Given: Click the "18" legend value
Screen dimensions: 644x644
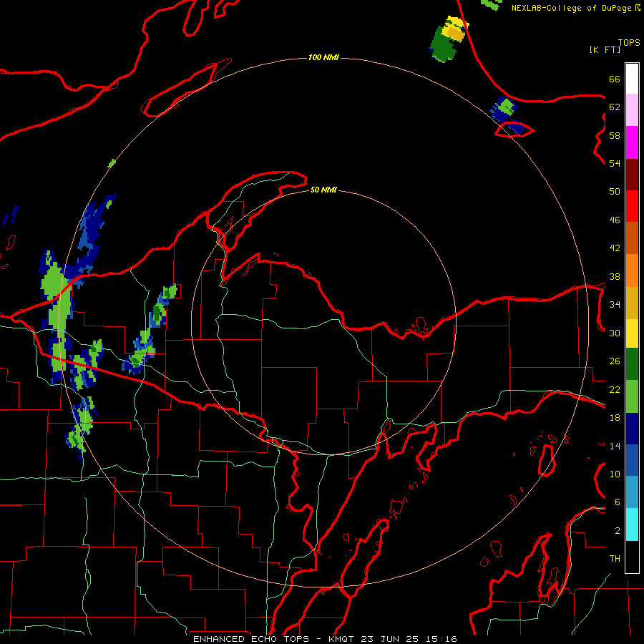Looking at the screenshot, I should [615, 418].
